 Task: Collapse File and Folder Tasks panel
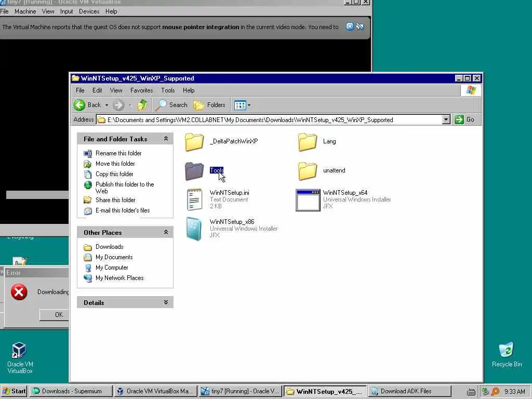coord(166,138)
